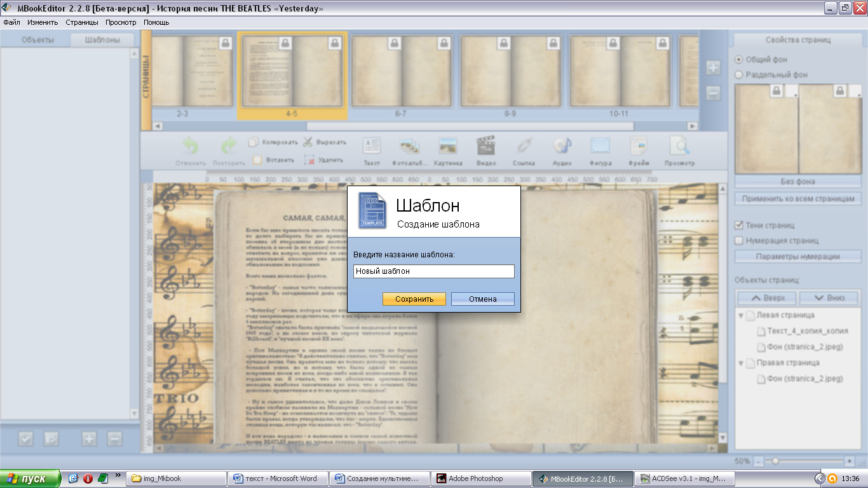This screenshot has width=868, height=488.
Task: Click the Без фона button
Action: 797,182
